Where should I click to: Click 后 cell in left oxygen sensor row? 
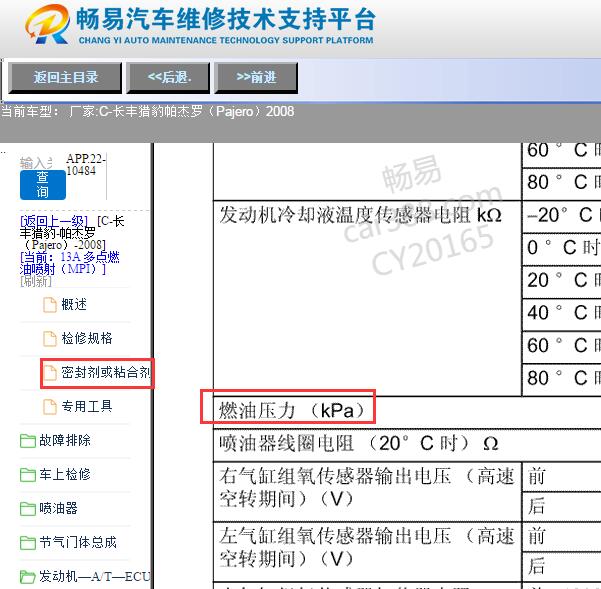pos(562,566)
